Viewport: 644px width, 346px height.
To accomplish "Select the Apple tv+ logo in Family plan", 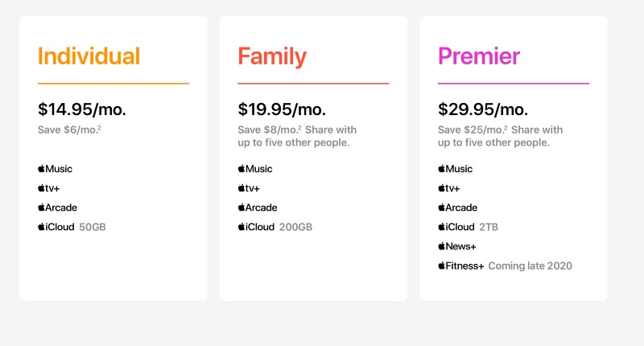I will [x=249, y=188].
